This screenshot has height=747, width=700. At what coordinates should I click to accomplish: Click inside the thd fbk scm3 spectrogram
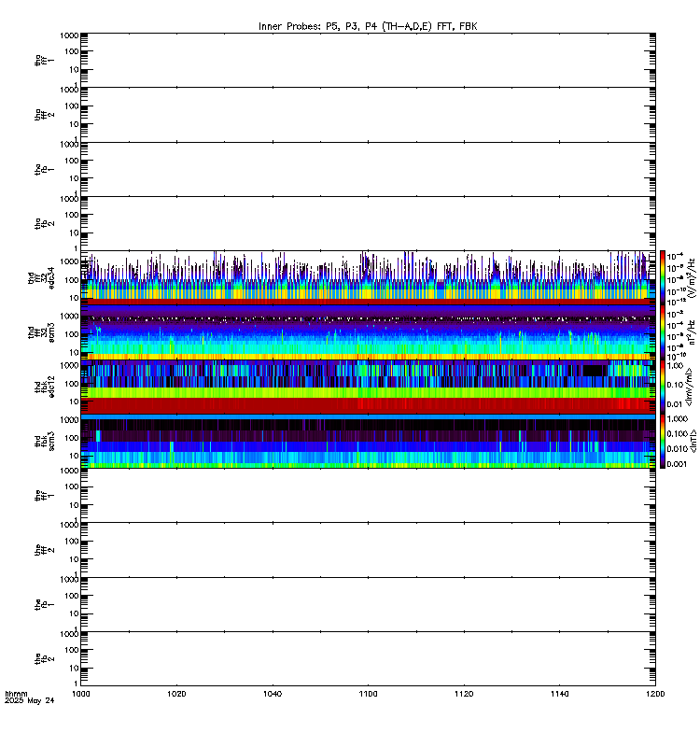coord(368,441)
